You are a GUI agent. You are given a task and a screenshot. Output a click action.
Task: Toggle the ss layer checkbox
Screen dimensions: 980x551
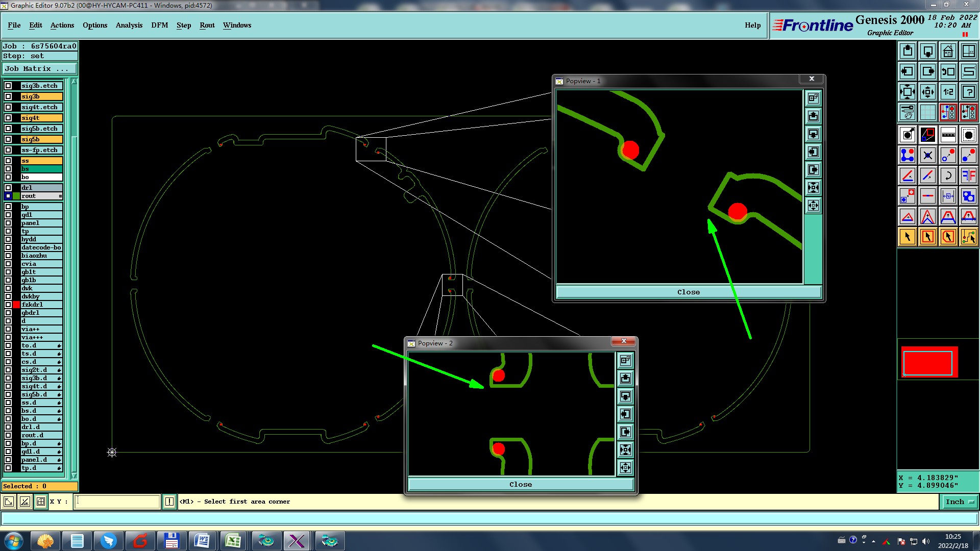pos(8,161)
